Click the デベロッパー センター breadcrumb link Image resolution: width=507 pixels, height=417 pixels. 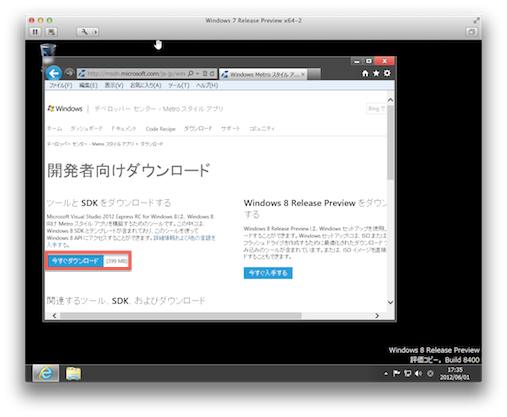point(90,144)
